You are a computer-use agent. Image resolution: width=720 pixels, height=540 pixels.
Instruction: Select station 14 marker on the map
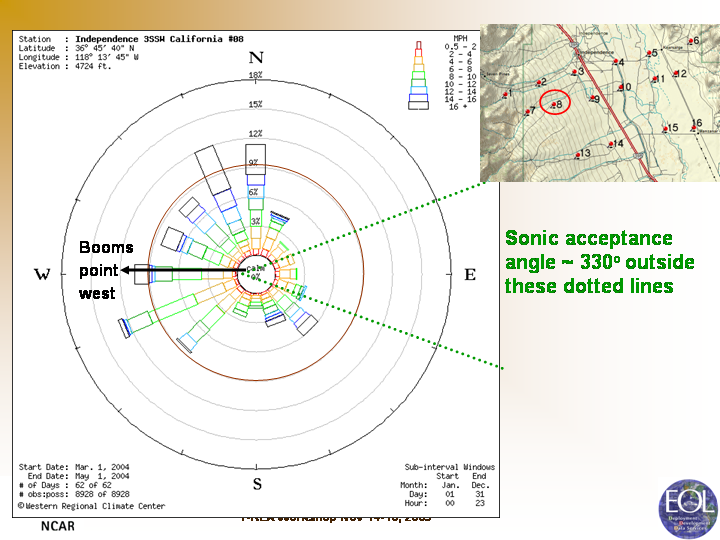[611, 144]
